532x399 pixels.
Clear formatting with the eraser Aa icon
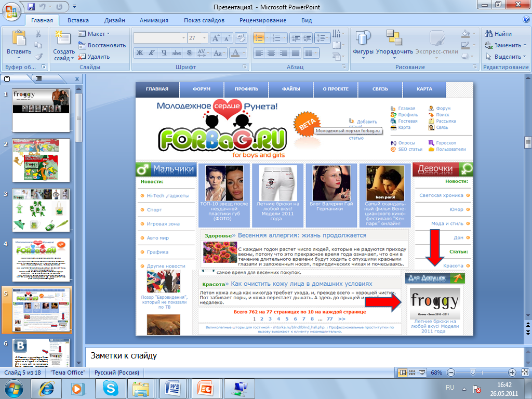coord(240,38)
